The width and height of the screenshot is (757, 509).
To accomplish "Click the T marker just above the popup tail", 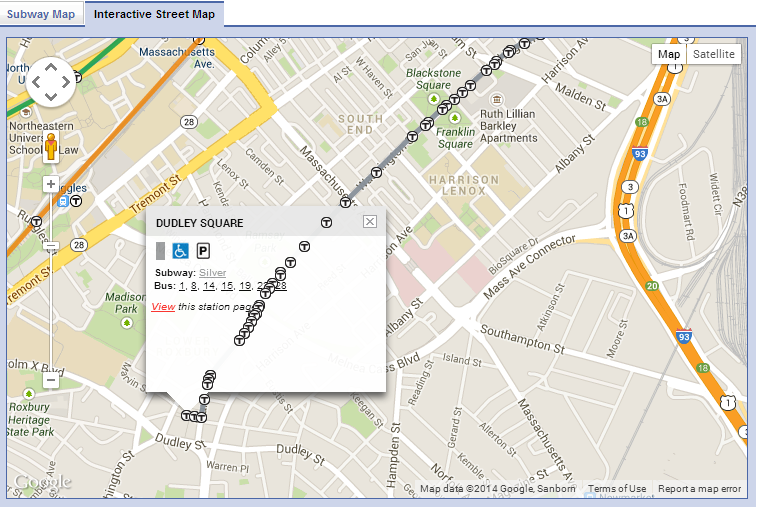I will 204,399.
